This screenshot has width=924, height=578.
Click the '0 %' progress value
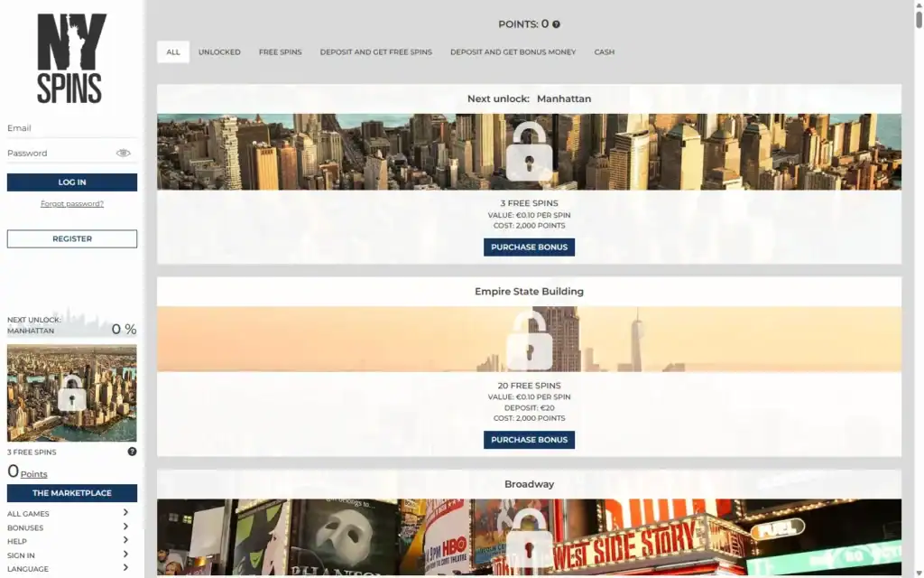124,329
